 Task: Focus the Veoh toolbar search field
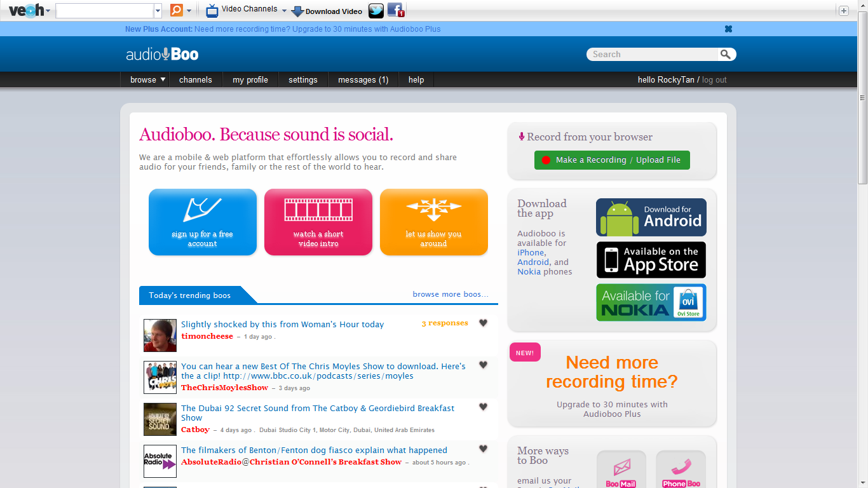[x=105, y=11]
